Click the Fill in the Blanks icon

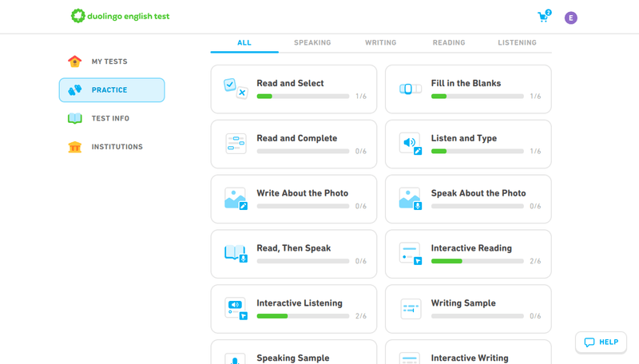(x=411, y=89)
